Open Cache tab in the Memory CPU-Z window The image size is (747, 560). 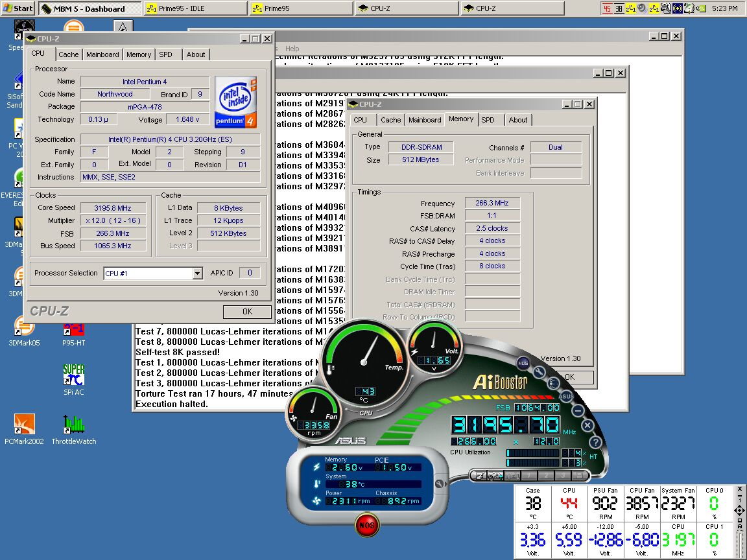(x=390, y=120)
